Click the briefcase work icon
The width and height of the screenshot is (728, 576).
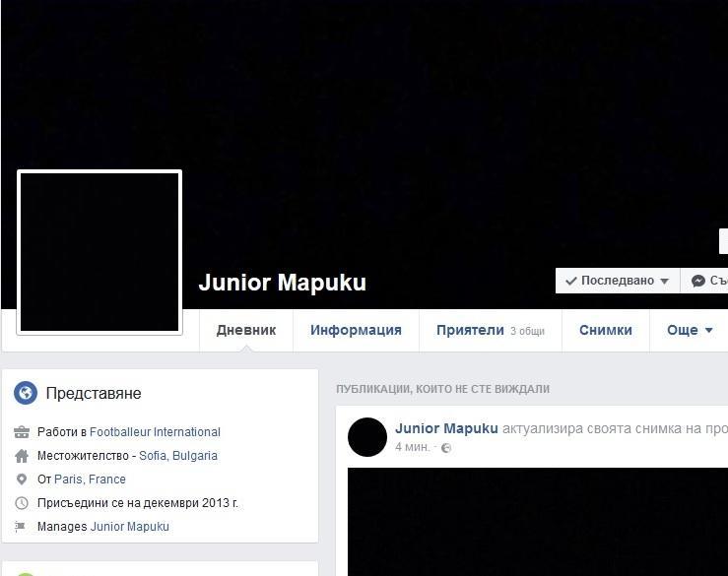[x=22, y=432]
